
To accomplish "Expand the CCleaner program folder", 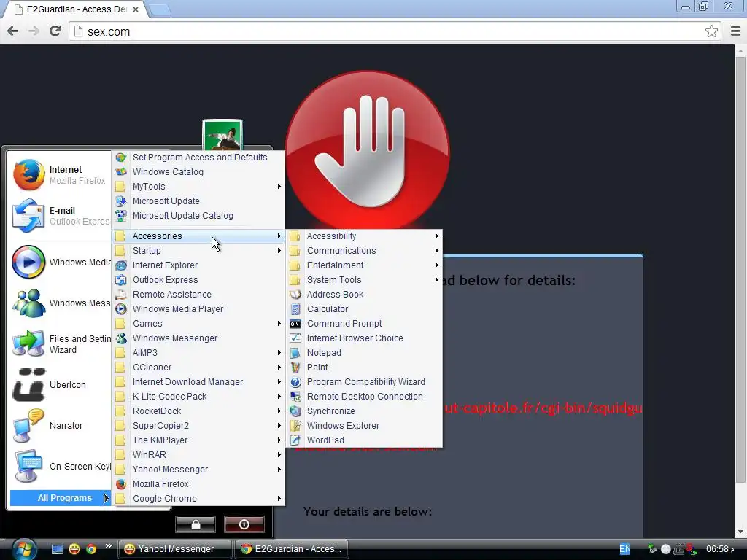I will [x=198, y=367].
